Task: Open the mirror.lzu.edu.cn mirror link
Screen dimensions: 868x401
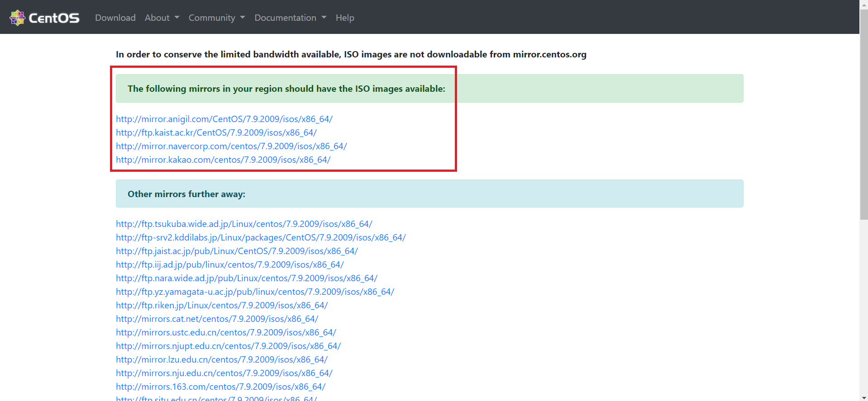Action: pyautogui.click(x=222, y=359)
